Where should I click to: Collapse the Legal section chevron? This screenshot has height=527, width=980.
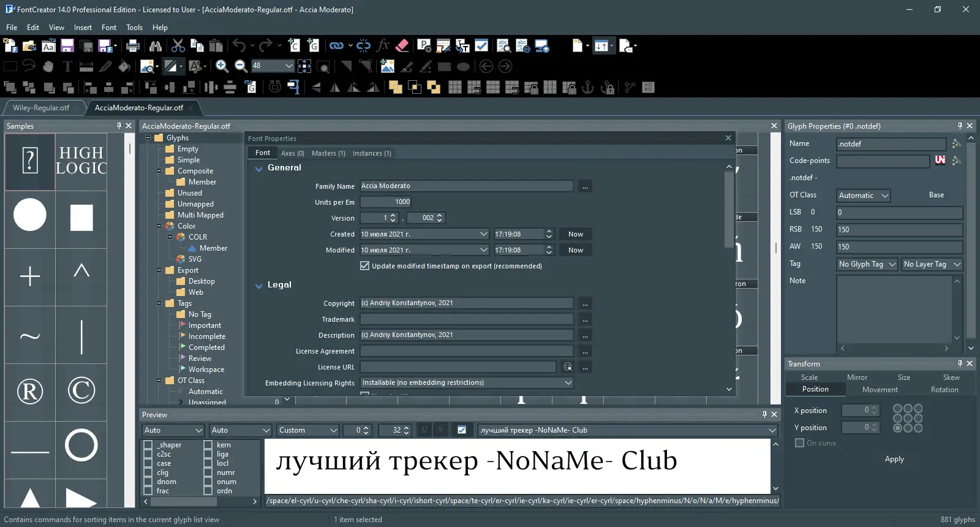tap(258, 286)
